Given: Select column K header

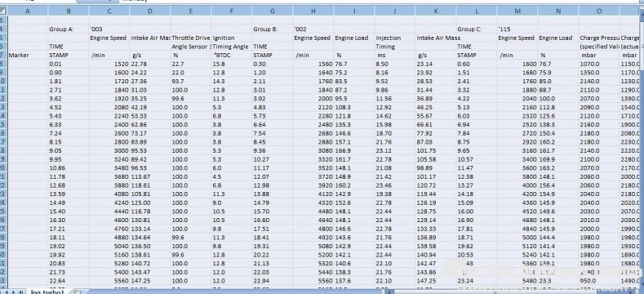Looking at the screenshot, I should [435, 11].
